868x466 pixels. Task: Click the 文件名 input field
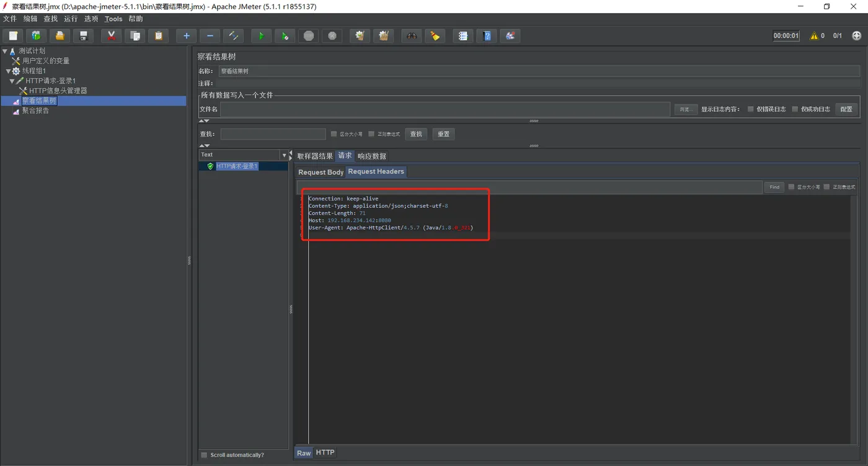click(445, 109)
